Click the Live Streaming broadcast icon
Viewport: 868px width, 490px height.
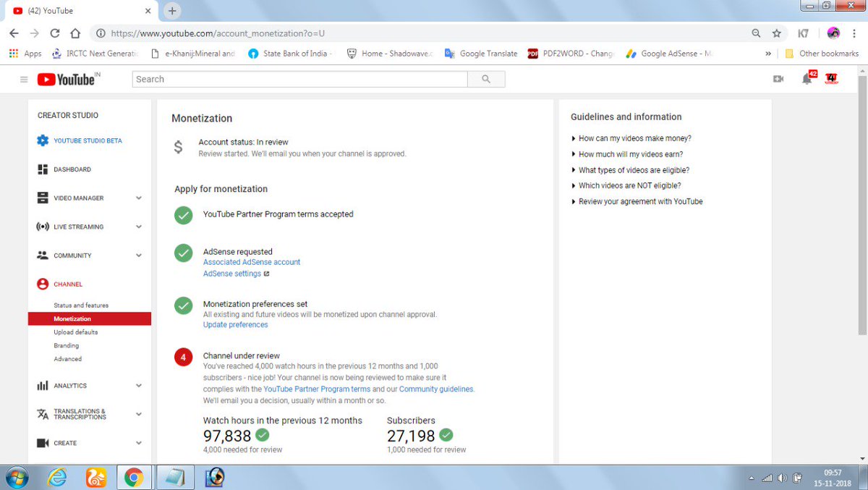43,227
